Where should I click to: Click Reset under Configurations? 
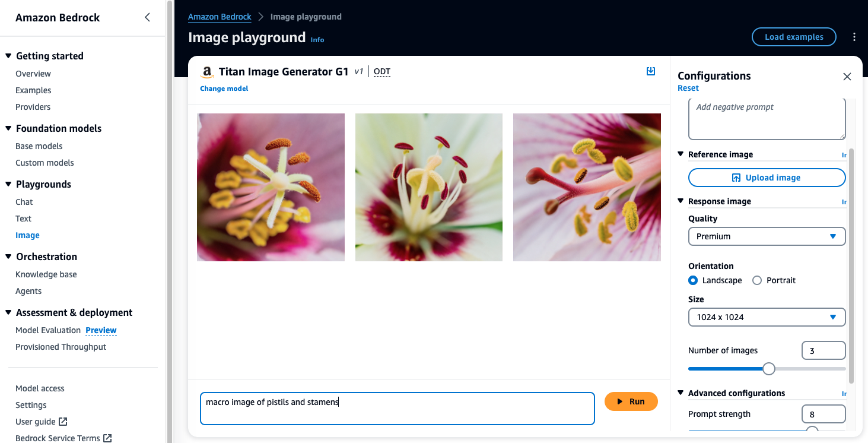tap(688, 88)
